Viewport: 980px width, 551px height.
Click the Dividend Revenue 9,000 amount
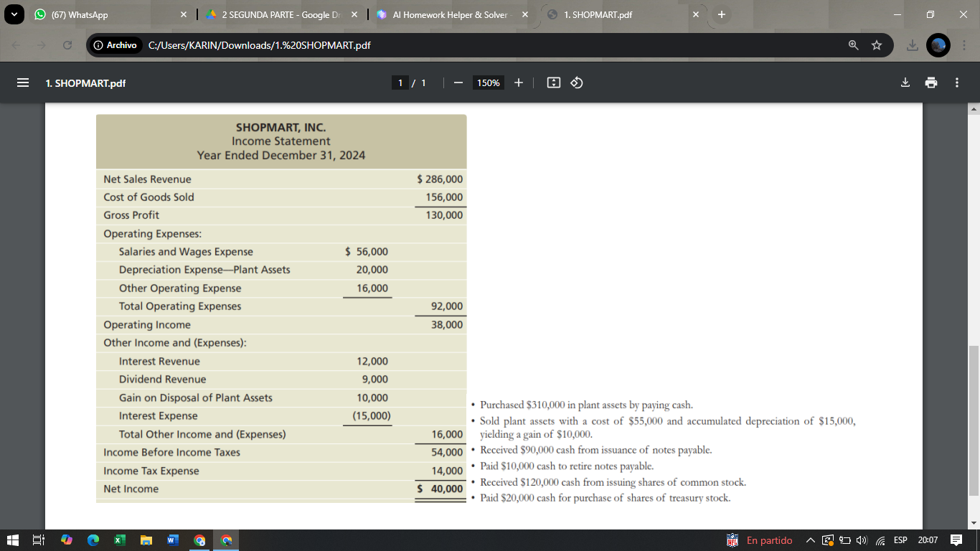point(374,380)
